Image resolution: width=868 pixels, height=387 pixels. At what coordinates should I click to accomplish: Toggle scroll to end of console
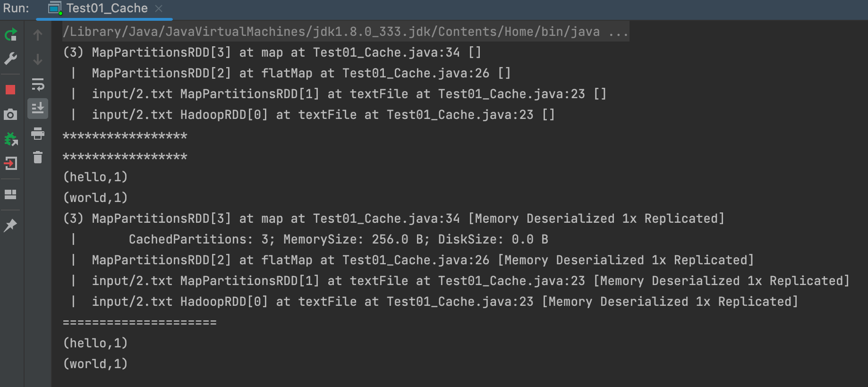pyautogui.click(x=38, y=109)
